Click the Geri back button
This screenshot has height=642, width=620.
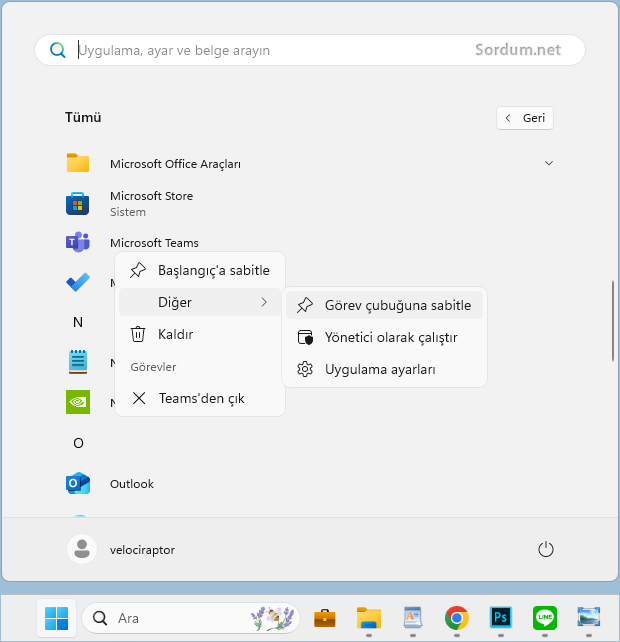click(525, 118)
